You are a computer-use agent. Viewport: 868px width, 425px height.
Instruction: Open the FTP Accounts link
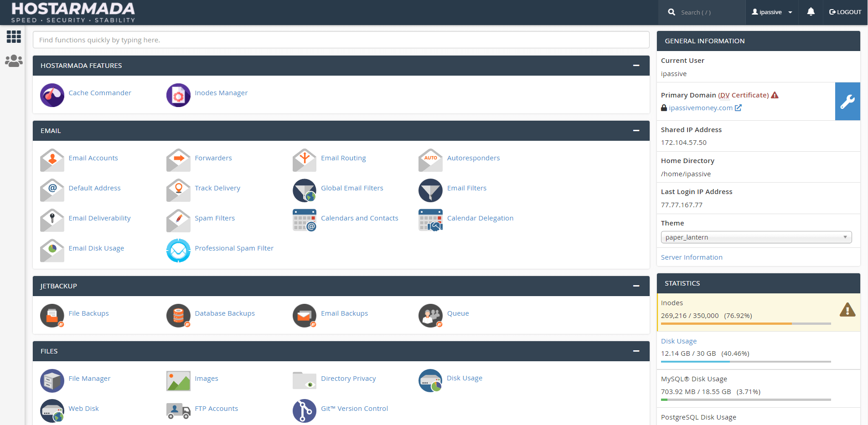click(217, 409)
